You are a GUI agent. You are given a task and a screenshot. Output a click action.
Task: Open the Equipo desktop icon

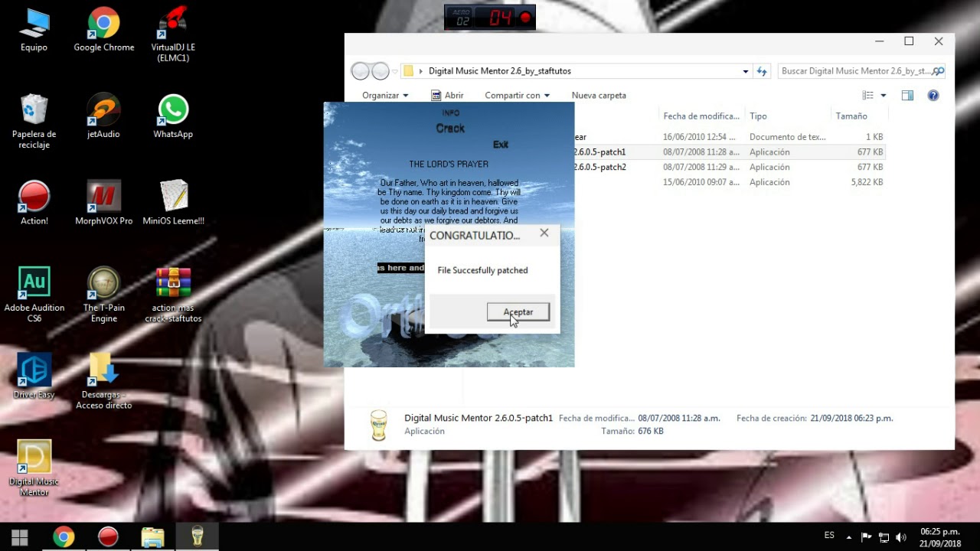coord(34,31)
